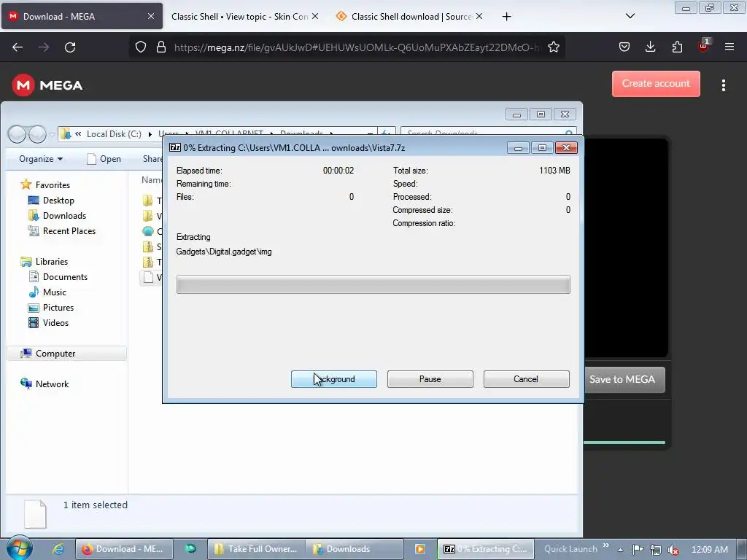Go back in Firefox
This screenshot has width=747, height=560.
click(18, 47)
